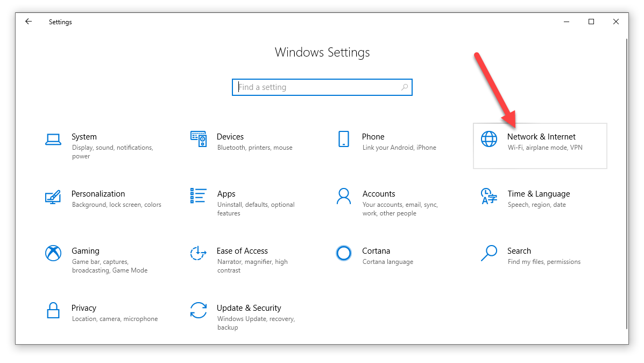Viewport: 644px width, 363px height.
Task: Click the Search category magnifier icon
Action: coord(489,253)
